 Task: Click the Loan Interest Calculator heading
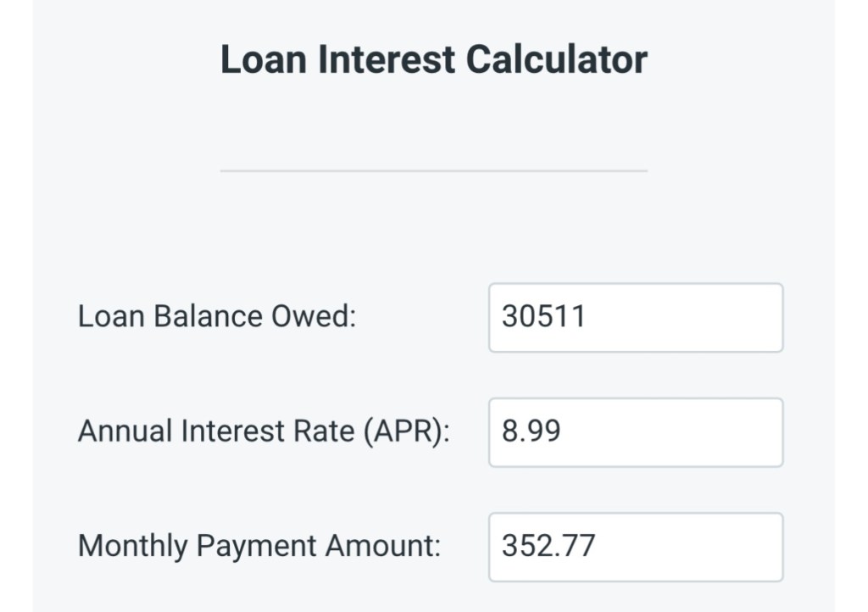[x=433, y=60]
